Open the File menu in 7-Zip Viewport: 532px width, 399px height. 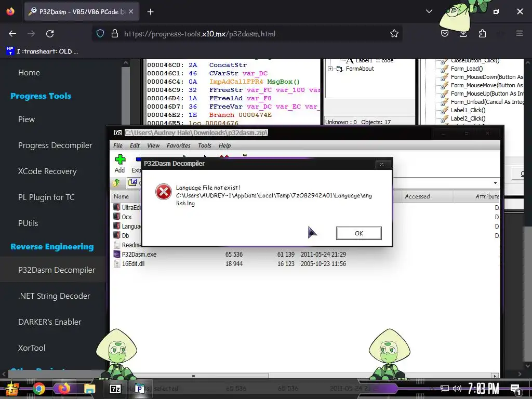(118, 145)
